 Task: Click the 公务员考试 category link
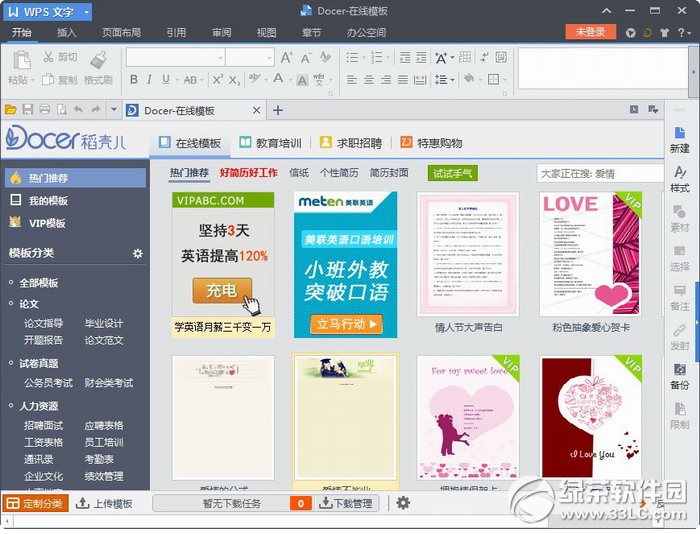48,383
